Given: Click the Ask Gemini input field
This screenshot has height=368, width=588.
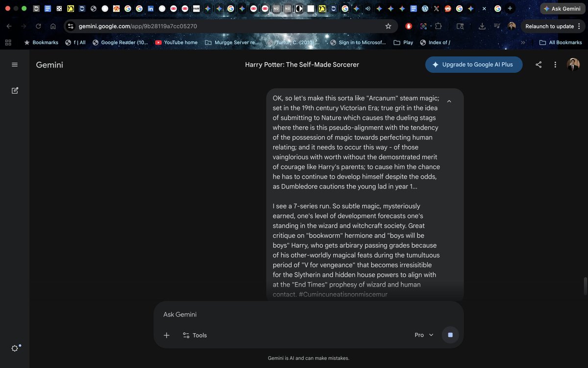Looking at the screenshot, I should 309,315.
